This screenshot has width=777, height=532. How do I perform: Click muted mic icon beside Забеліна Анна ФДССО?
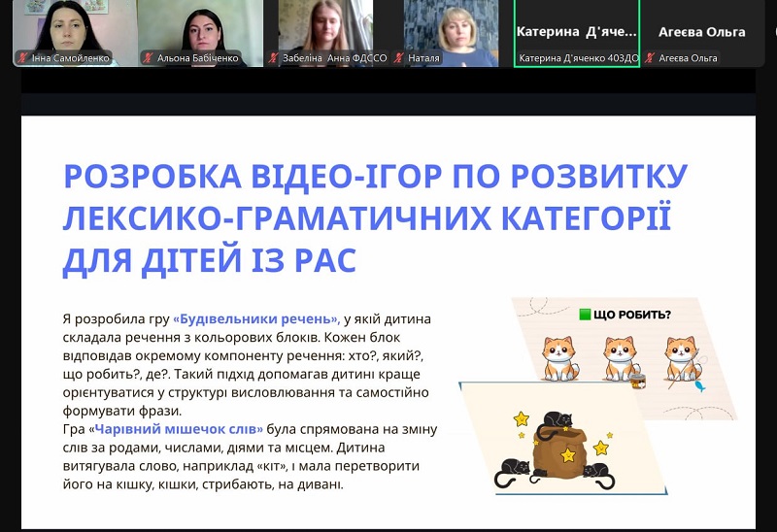coord(273,58)
